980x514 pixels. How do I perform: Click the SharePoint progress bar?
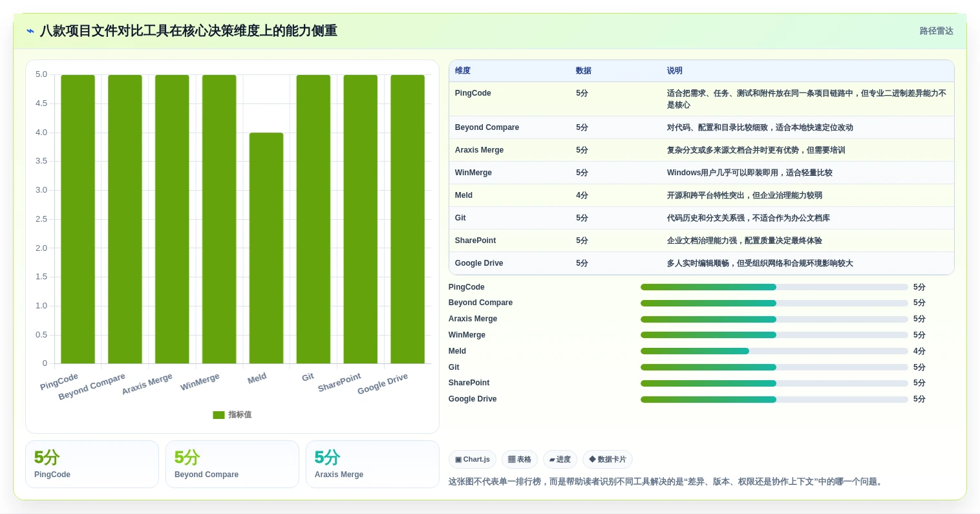(x=774, y=383)
